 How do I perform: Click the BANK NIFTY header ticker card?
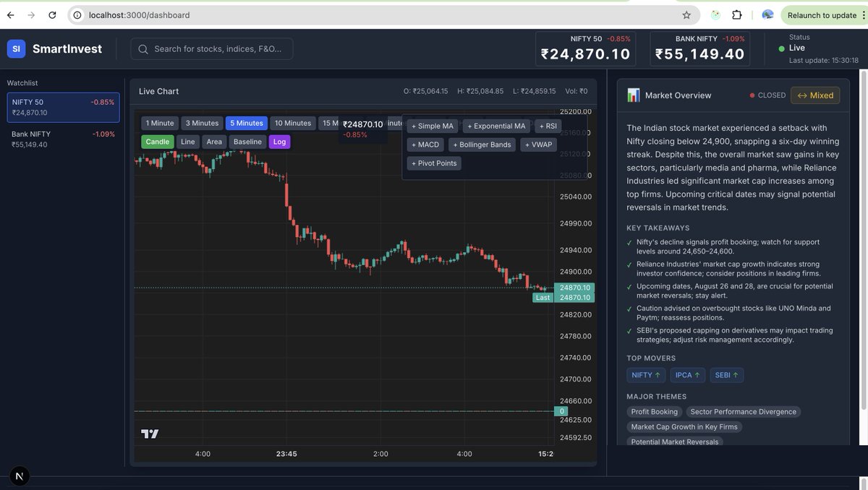click(700, 48)
